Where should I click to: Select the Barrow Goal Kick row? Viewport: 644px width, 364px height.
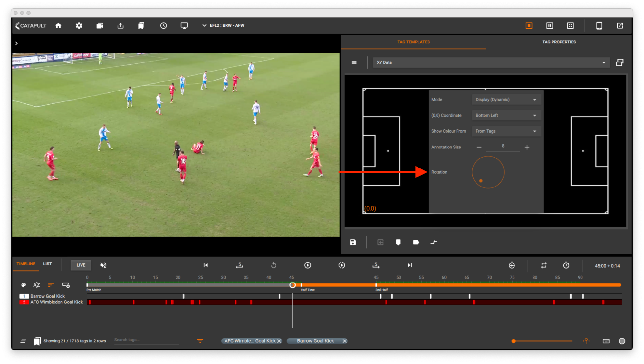click(x=47, y=296)
